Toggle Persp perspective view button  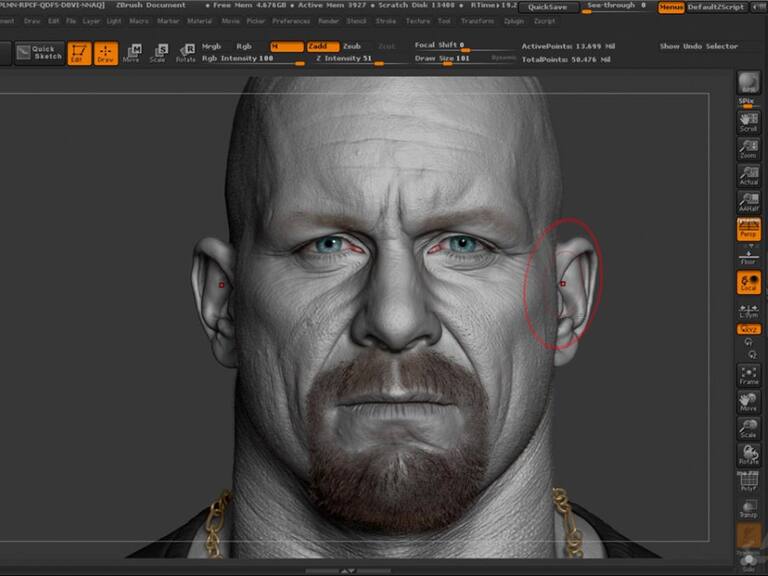pos(748,229)
